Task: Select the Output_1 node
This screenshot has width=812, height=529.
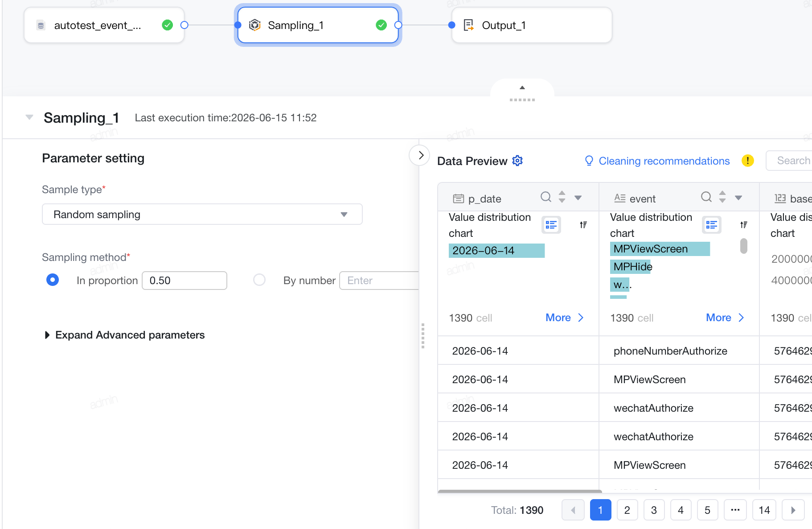Action: point(532,25)
